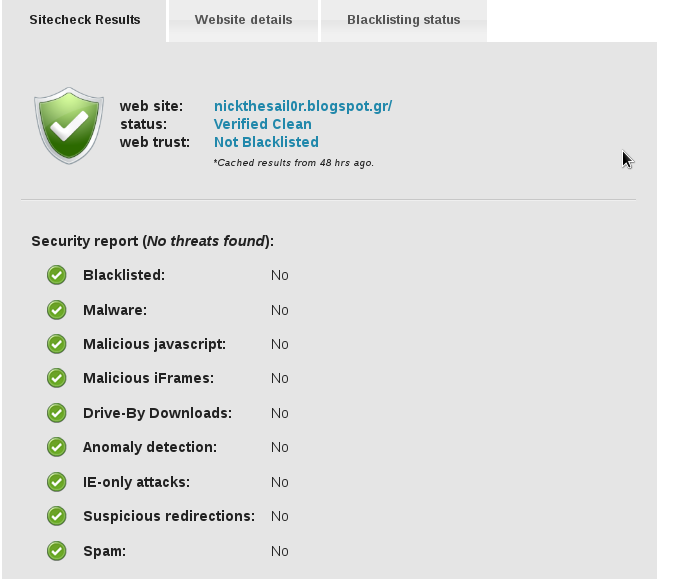Click the check icon next to Malicious iFrames
Screen dimensions: 680x579
[x=56, y=378]
